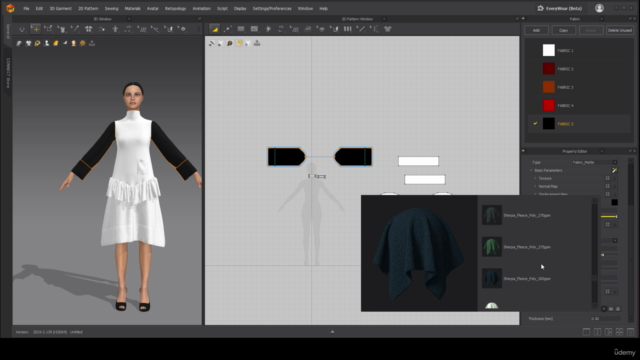640x360 pixels.
Task: Toggle the first display icon in 2D view toolbar
Action: 211,43
